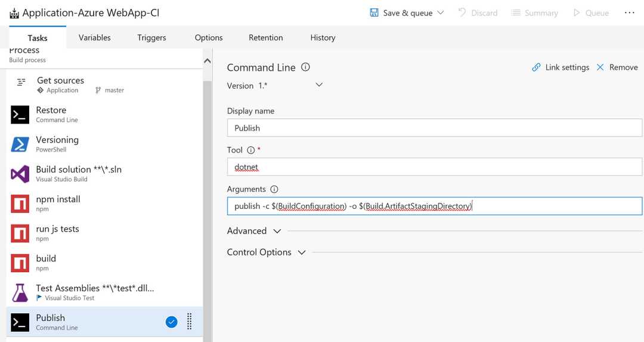Select the npm install task icon

[x=20, y=204]
